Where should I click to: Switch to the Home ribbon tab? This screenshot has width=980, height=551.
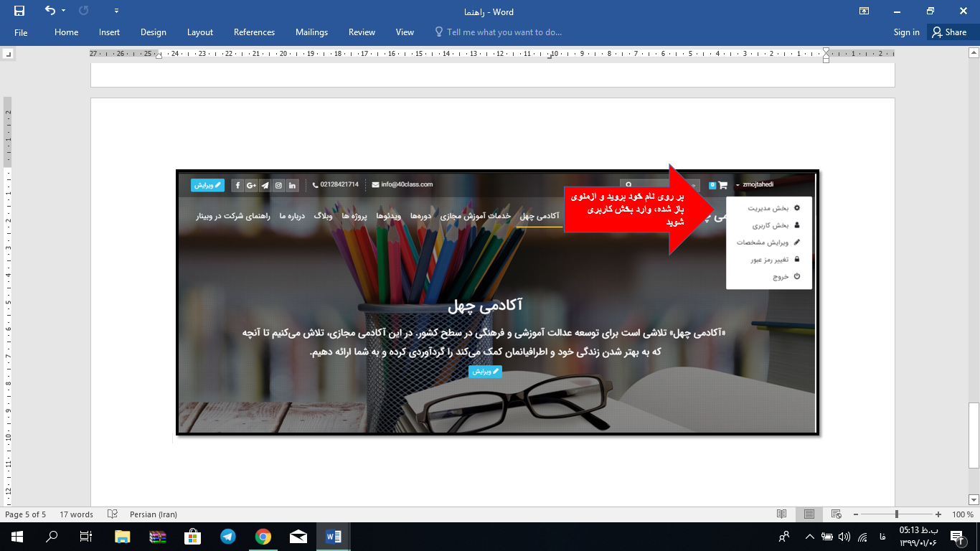[x=67, y=32]
